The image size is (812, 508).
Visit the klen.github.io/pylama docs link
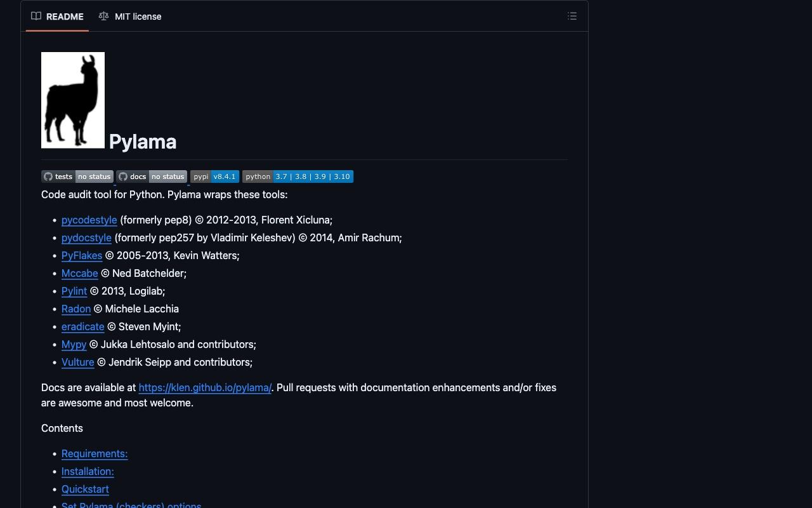click(205, 387)
